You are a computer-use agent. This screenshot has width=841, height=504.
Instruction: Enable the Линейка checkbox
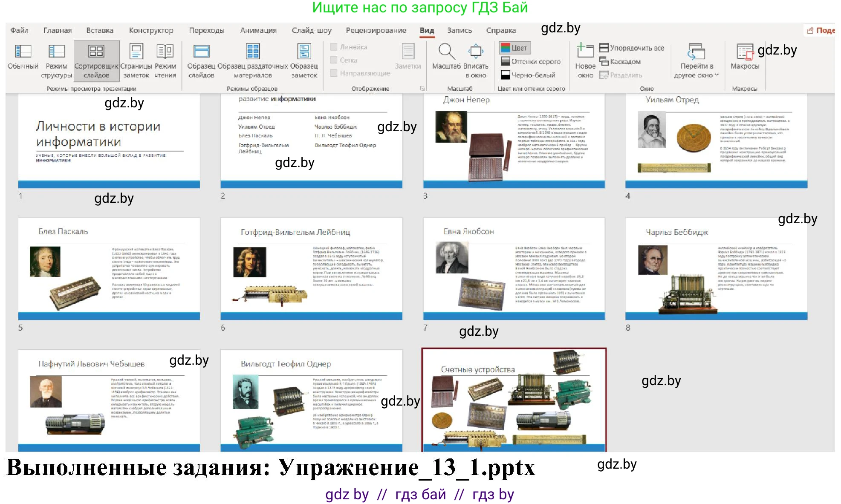click(x=335, y=47)
